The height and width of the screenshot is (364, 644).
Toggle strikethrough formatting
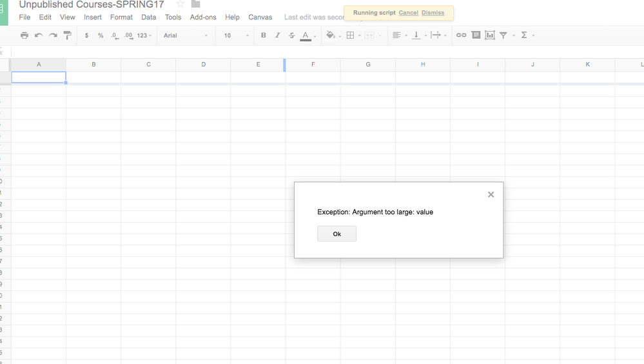291,35
